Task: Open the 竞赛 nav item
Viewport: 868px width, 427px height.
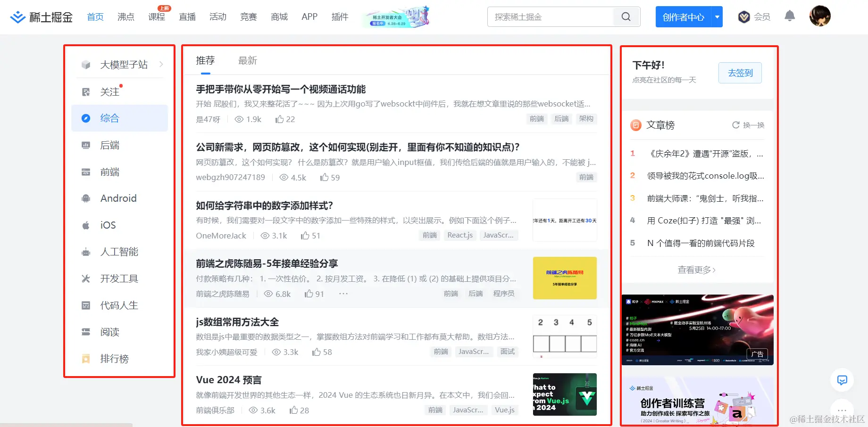Action: point(249,17)
